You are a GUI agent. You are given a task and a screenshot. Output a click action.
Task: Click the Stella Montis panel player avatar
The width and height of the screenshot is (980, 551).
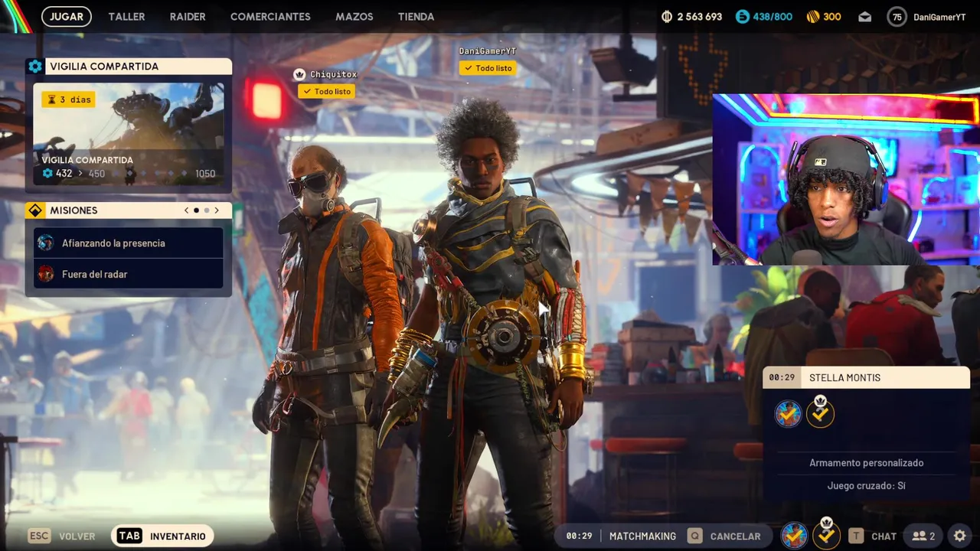coord(788,414)
